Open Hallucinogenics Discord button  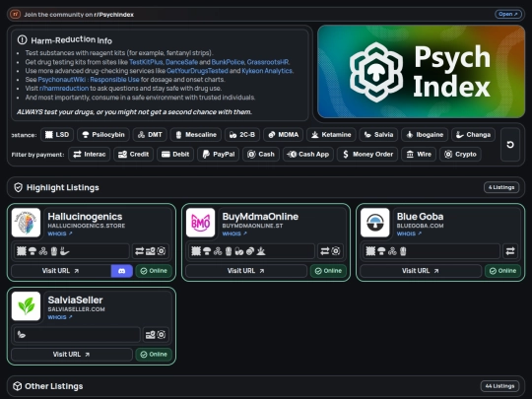[x=121, y=271]
